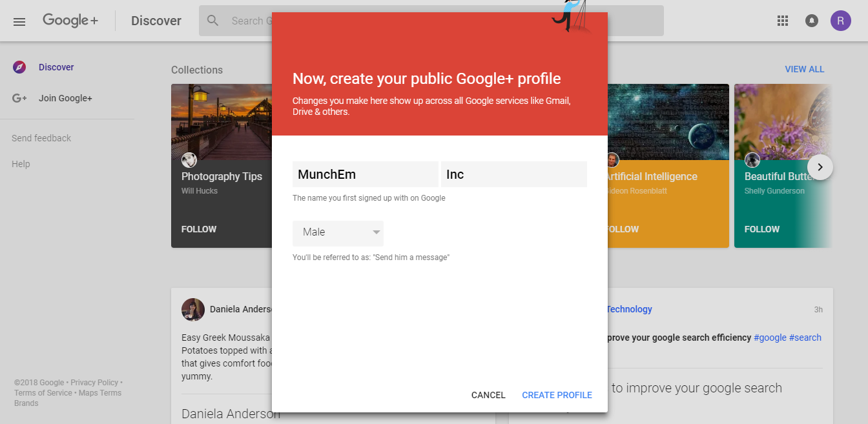868x424 pixels.
Task: Click the #google hashtag
Action: pos(770,338)
